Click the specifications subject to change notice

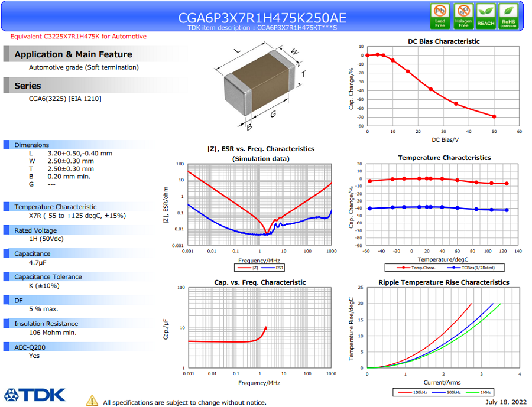click(184, 403)
